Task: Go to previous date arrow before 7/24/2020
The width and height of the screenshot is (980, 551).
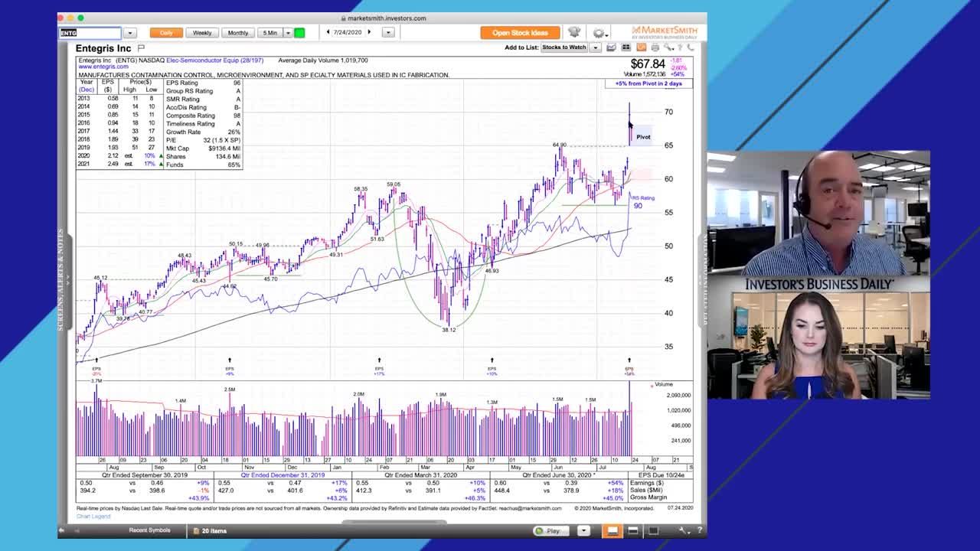Action: pos(328,32)
